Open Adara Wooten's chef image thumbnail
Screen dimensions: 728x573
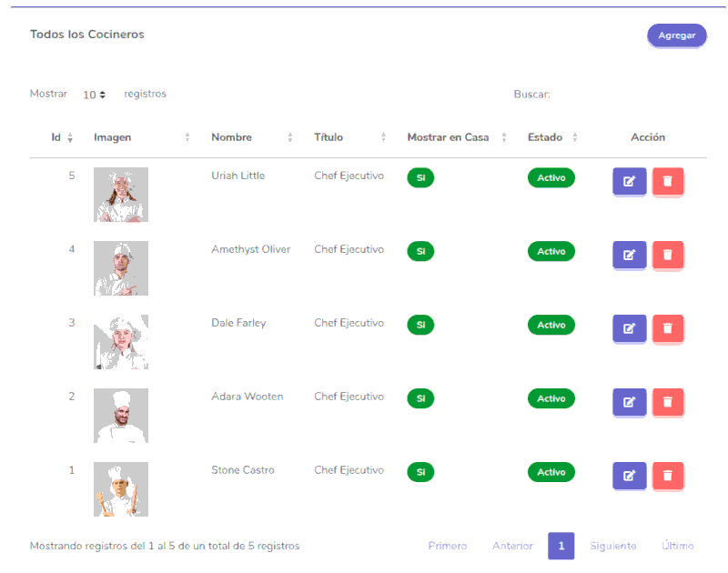click(121, 416)
